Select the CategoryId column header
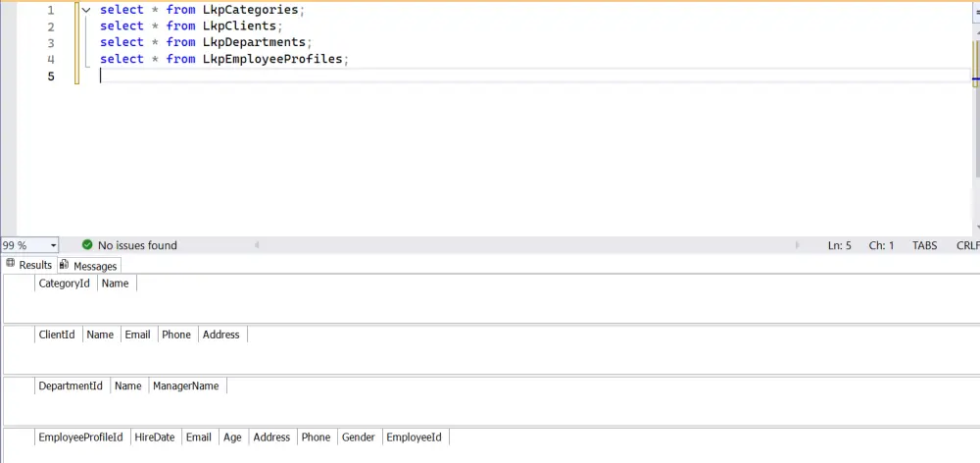 [x=65, y=283]
